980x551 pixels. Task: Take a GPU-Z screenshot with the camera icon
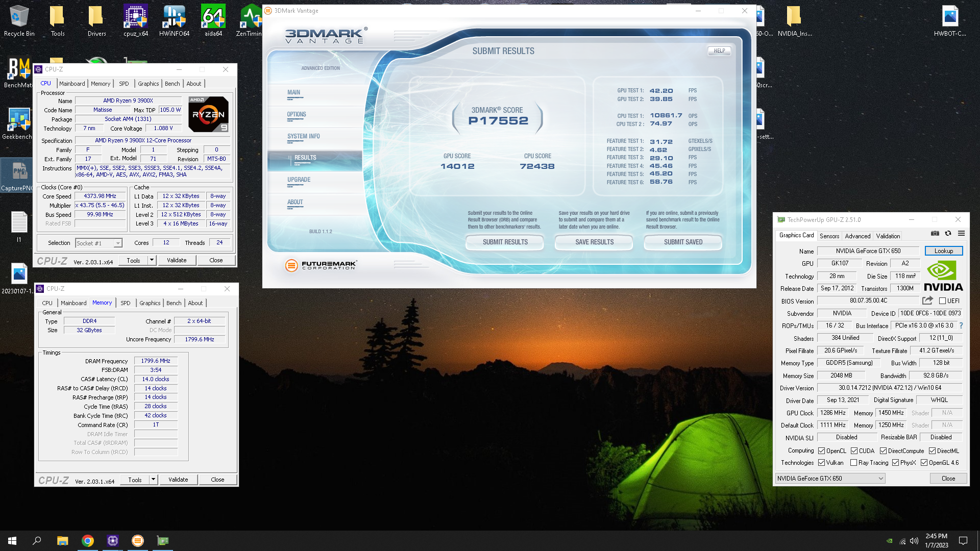click(935, 233)
